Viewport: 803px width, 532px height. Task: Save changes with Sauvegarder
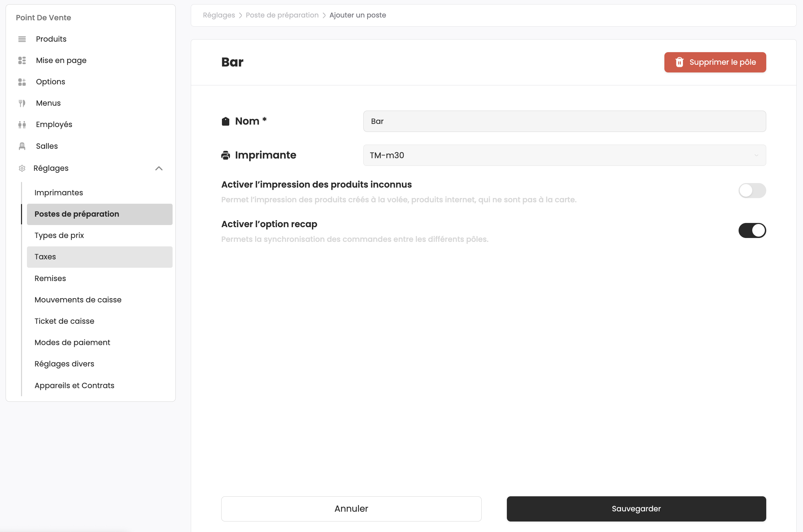coord(636,509)
